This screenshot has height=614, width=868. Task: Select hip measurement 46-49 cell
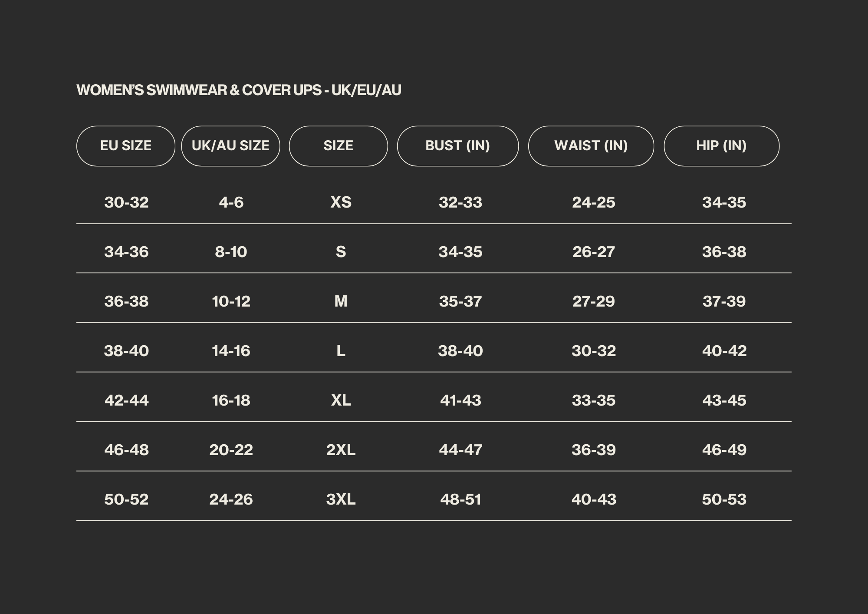[x=724, y=450]
